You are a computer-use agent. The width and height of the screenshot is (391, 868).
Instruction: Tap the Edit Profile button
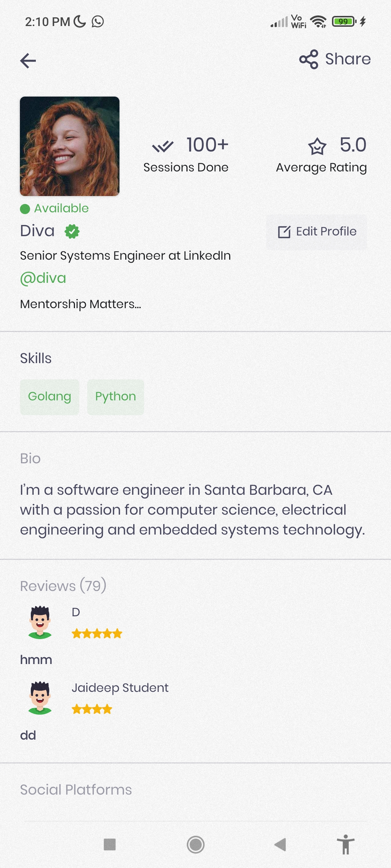coord(316,231)
